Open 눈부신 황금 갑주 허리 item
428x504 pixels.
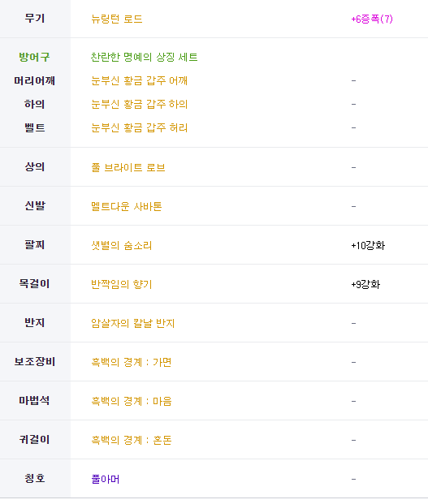point(139,127)
